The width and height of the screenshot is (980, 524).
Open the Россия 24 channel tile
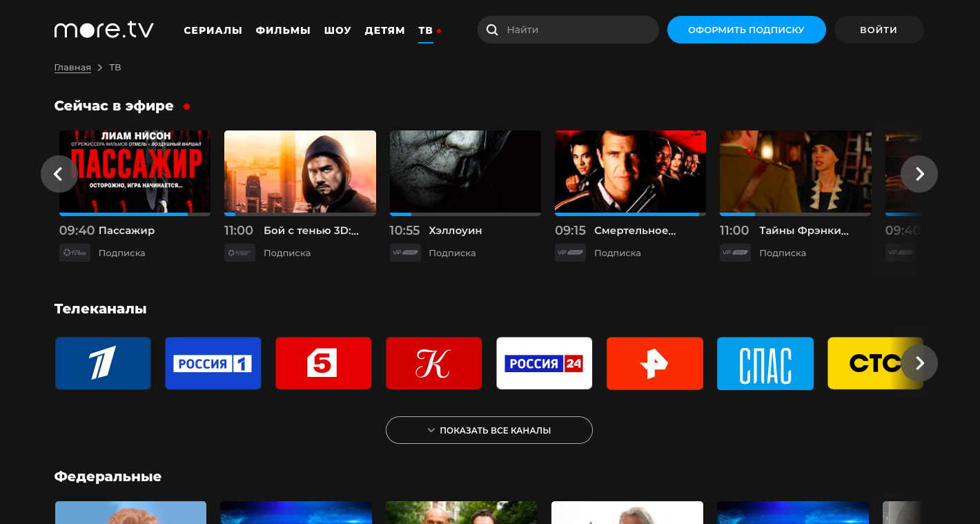[x=545, y=363]
